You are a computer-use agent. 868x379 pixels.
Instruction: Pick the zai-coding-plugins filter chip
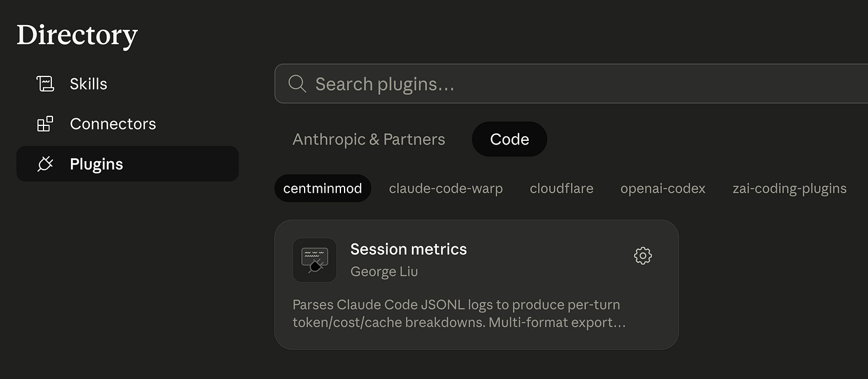coord(789,189)
